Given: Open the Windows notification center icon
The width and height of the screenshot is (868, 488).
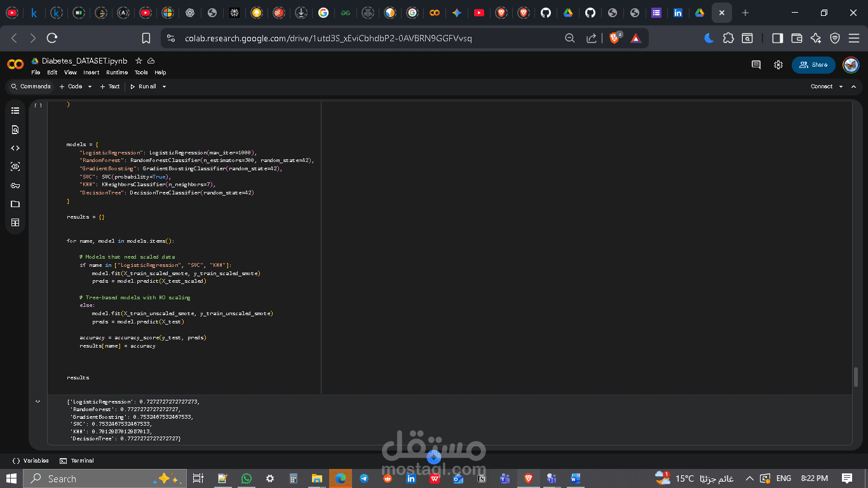Looking at the screenshot, I should [x=847, y=478].
